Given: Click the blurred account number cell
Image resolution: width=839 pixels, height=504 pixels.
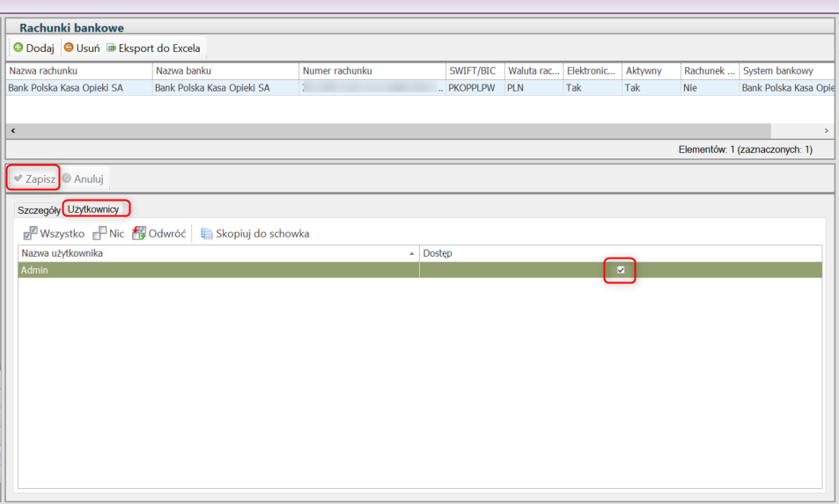Looking at the screenshot, I should coord(372,88).
